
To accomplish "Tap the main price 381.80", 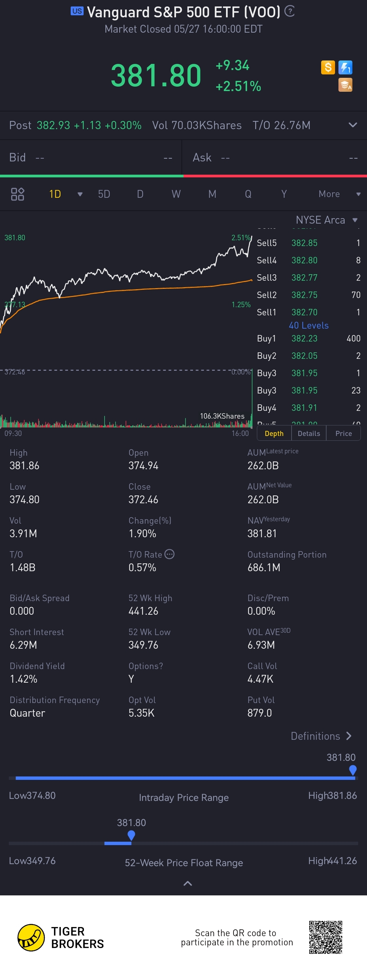I will pyautogui.click(x=156, y=75).
